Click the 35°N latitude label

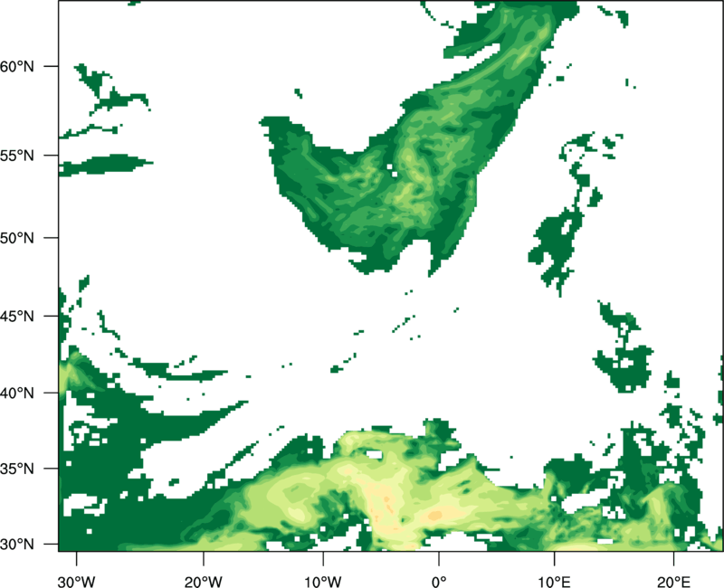[x=17, y=469]
